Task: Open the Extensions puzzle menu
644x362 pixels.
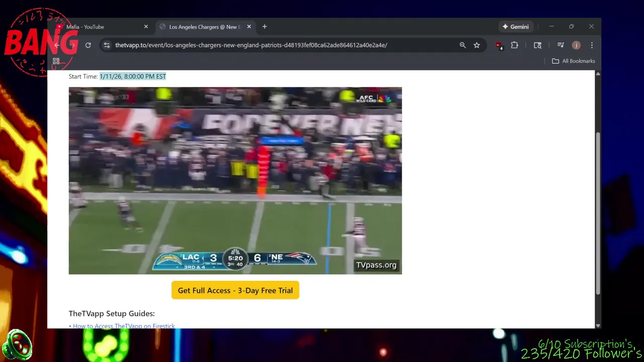Action: pyautogui.click(x=514, y=45)
